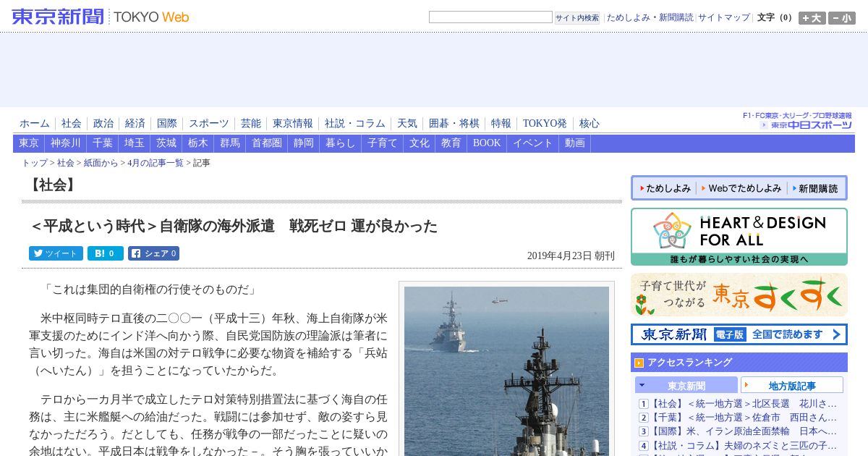Select 栃木 in regional bar
Image resolution: width=868 pixels, height=456 pixels.
coord(198,143)
